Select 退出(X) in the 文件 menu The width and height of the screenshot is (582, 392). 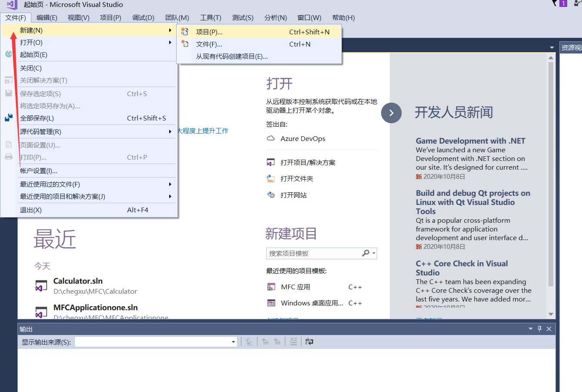pos(89,210)
